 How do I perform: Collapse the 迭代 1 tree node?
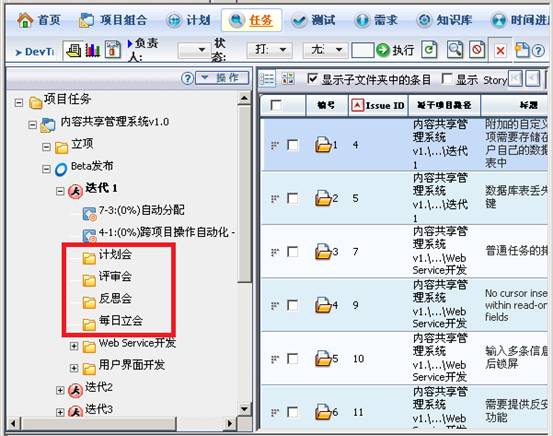coord(60,191)
